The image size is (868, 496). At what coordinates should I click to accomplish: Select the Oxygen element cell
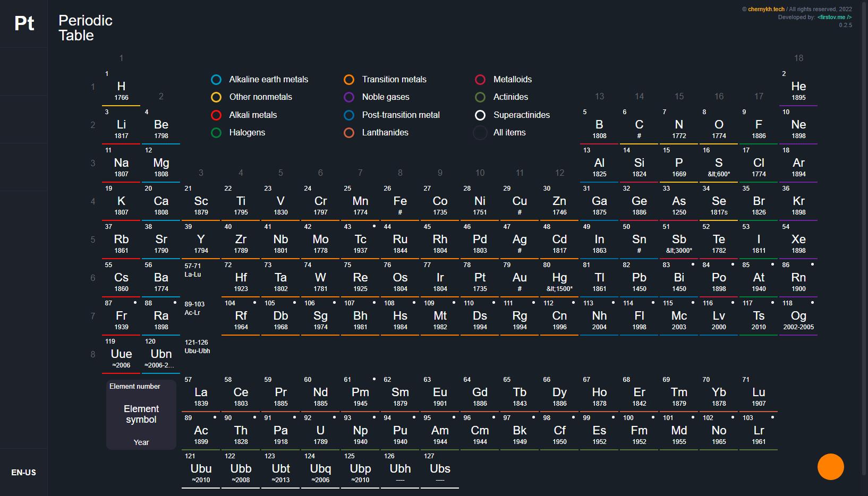719,125
